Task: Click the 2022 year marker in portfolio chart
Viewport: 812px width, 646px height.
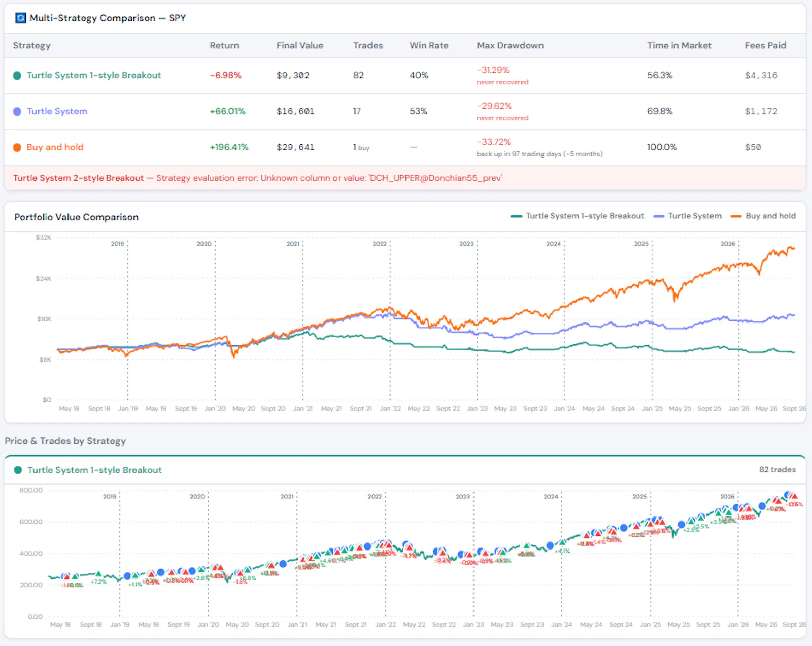Action: point(380,244)
